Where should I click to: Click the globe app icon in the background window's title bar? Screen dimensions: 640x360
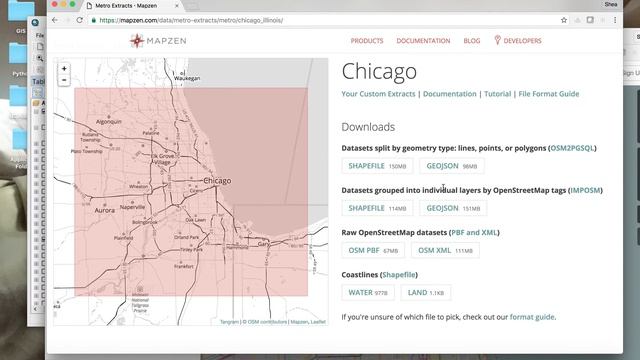coord(36,23)
